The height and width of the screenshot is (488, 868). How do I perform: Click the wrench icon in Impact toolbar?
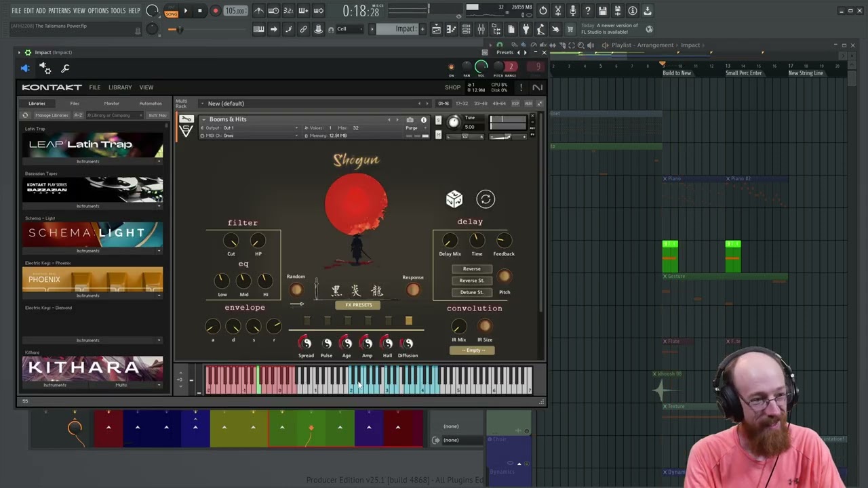pyautogui.click(x=65, y=68)
